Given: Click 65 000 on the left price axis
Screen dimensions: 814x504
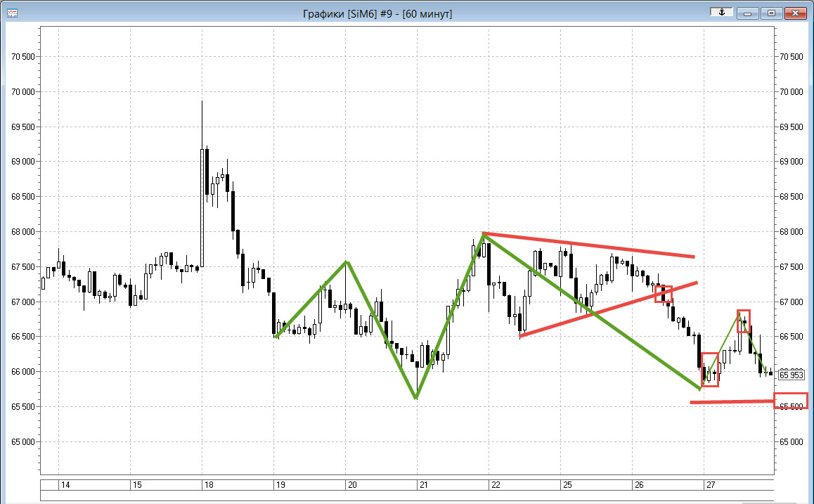Looking at the screenshot, I should pyautogui.click(x=23, y=441).
